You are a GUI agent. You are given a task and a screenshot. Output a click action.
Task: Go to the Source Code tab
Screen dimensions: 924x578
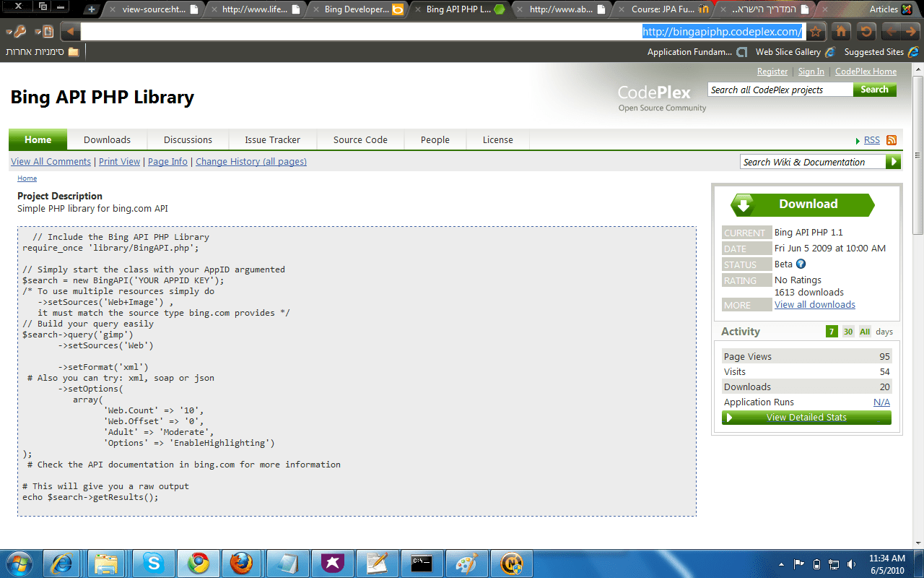360,140
